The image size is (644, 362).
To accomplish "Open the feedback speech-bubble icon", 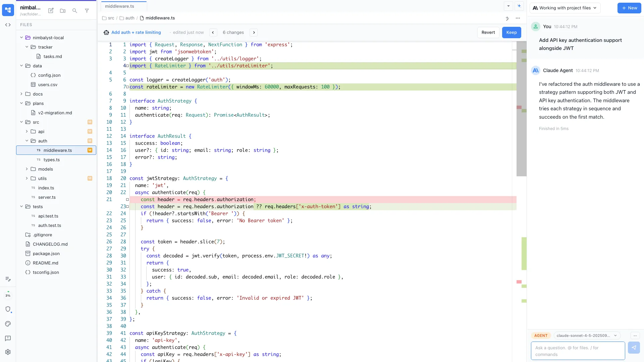I will tap(8, 339).
